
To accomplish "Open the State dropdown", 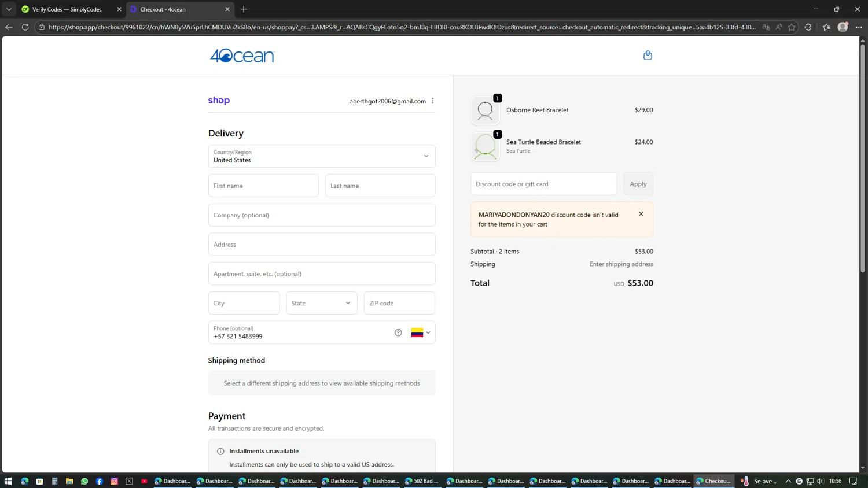I will click(322, 303).
